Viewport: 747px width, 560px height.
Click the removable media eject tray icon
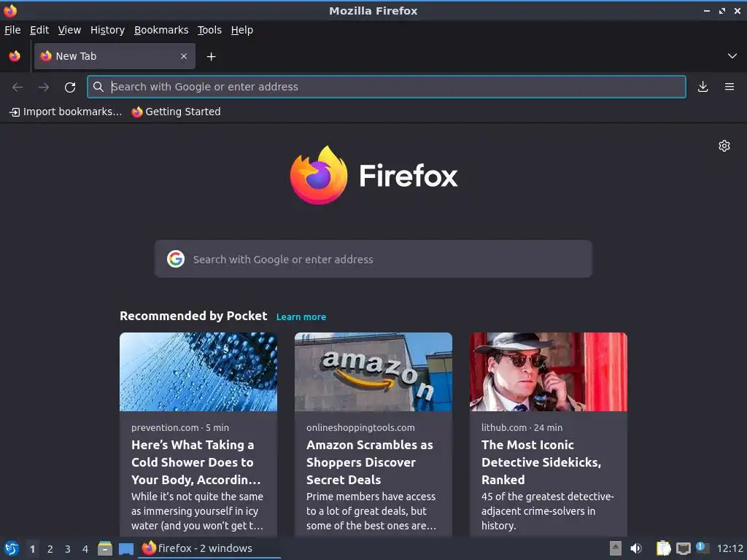coord(616,548)
